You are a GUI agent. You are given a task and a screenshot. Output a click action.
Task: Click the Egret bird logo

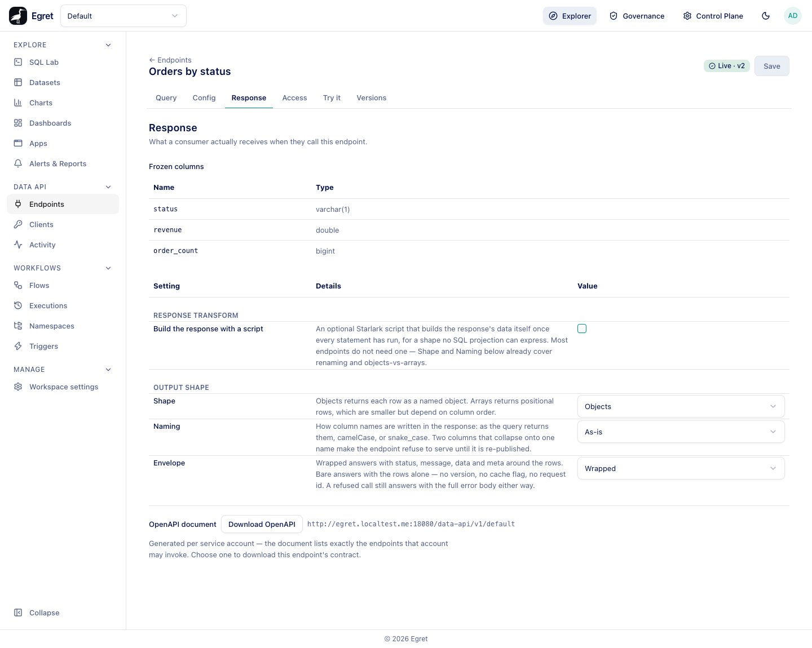18,16
